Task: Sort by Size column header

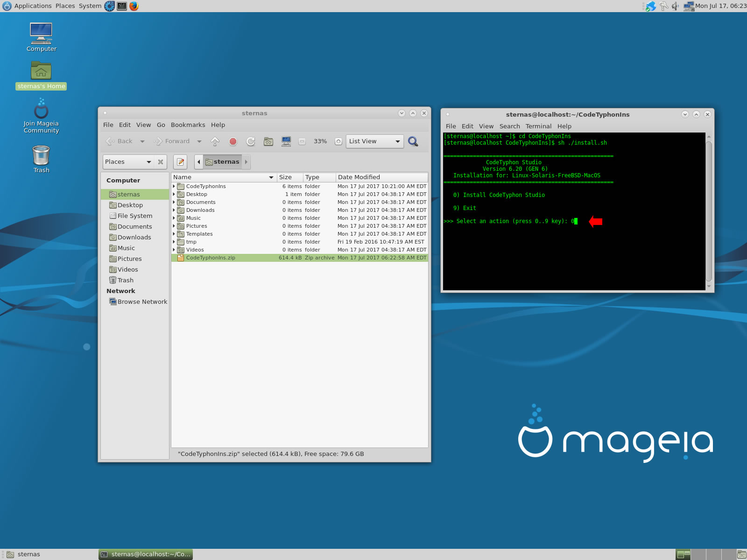Action: [x=290, y=177]
